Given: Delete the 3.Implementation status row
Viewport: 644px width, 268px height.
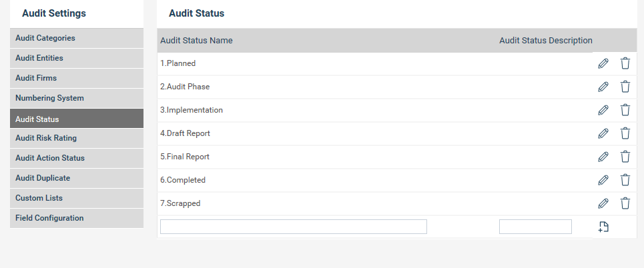Looking at the screenshot, I should coord(625,110).
